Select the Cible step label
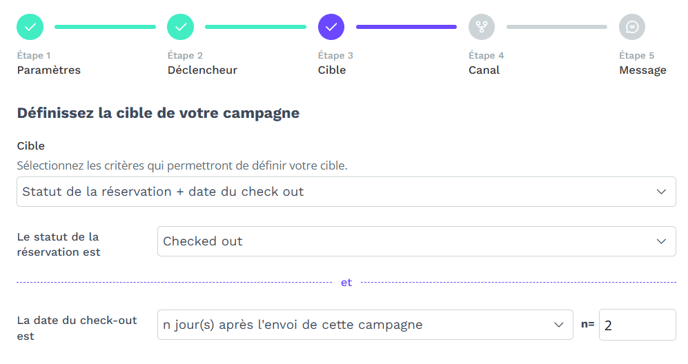688x364 pixels. (x=332, y=70)
